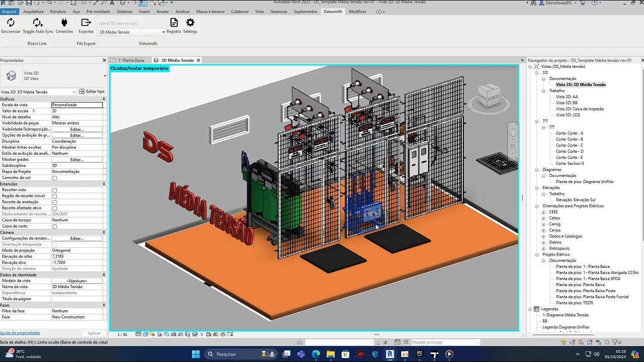
Task: Click the 1 : 30 view scale
Action: (x=122, y=334)
